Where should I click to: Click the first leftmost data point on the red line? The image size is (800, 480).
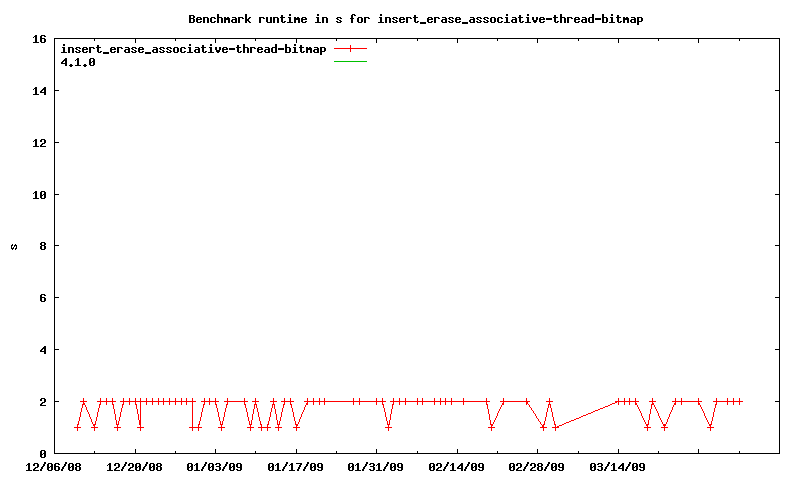pyautogui.click(x=77, y=427)
